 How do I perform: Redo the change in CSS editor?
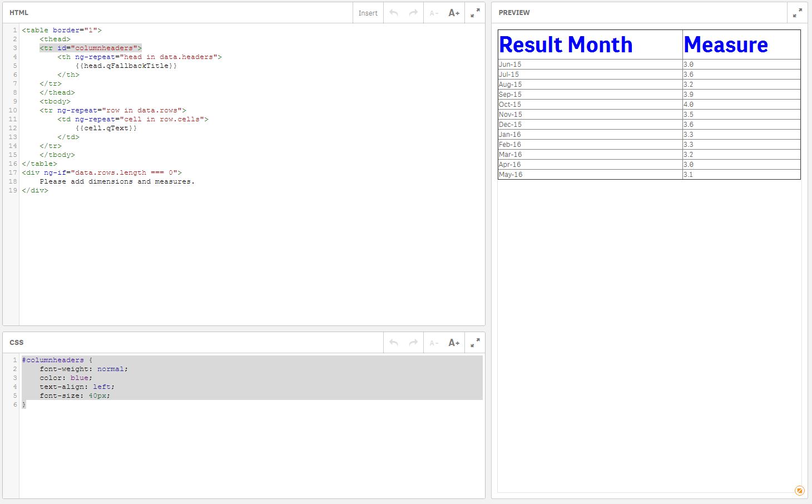coord(413,343)
